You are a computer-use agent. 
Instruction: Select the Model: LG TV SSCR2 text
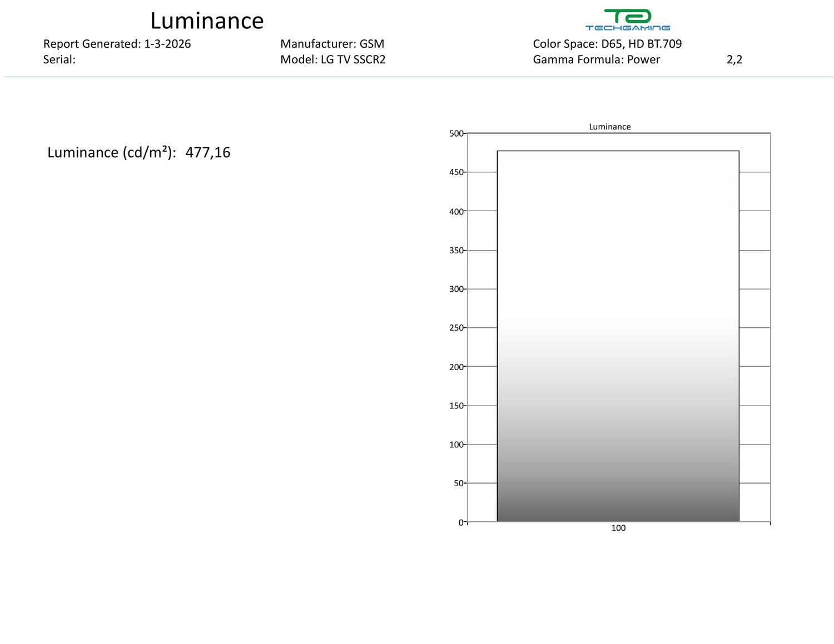pyautogui.click(x=332, y=59)
